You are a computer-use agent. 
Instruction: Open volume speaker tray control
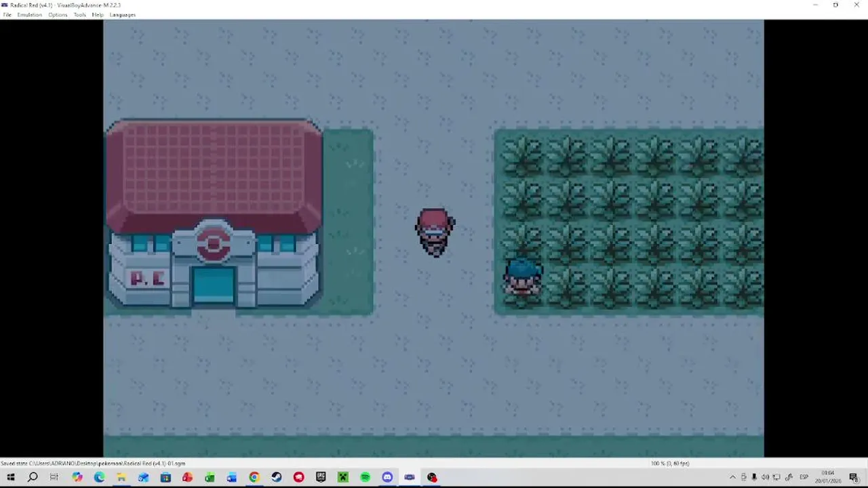(x=766, y=477)
